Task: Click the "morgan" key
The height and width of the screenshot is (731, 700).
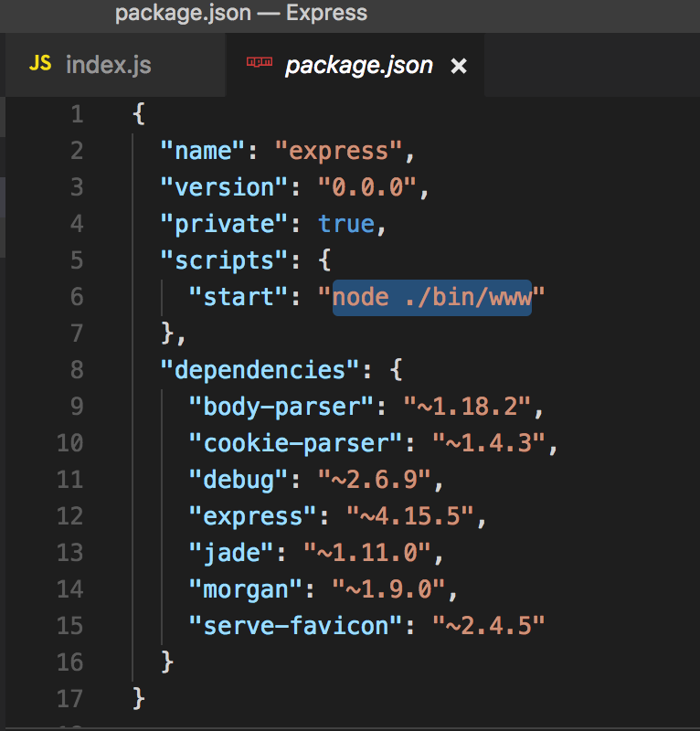Action: 246,589
